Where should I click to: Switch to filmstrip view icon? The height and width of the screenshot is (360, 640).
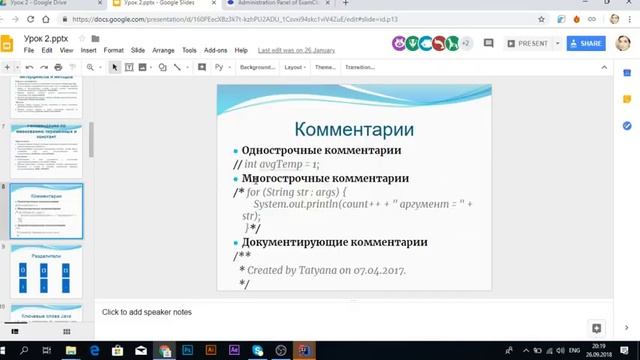(x=15, y=331)
